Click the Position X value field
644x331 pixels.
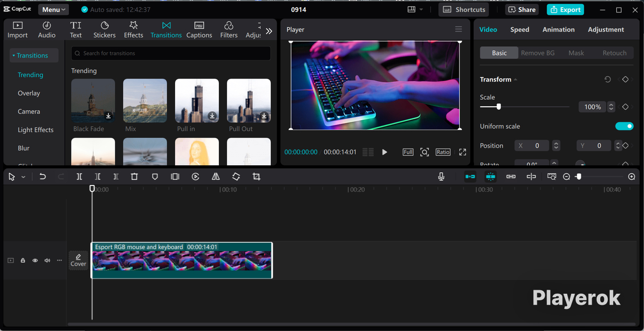pos(532,146)
